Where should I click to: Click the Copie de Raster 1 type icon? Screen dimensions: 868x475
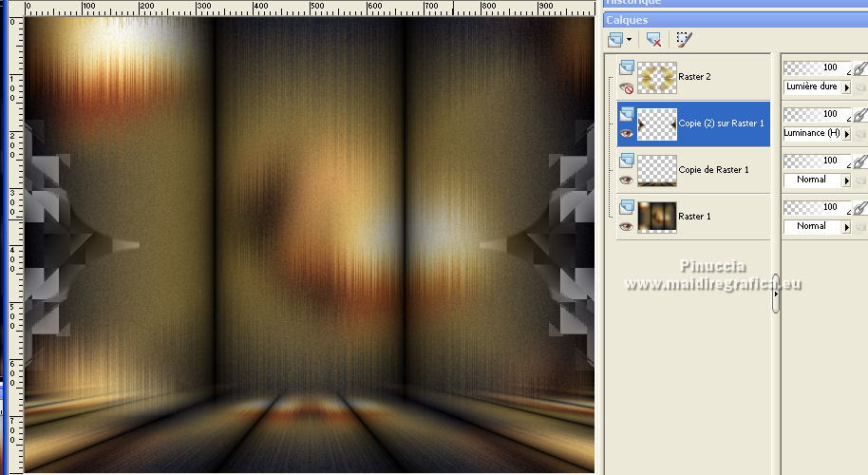tap(627, 161)
